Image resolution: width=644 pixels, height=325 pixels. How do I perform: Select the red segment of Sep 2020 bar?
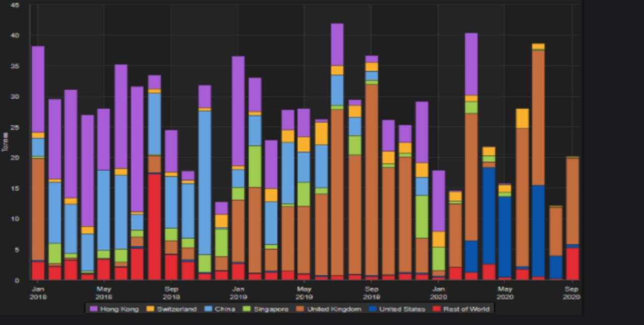pyautogui.click(x=572, y=264)
